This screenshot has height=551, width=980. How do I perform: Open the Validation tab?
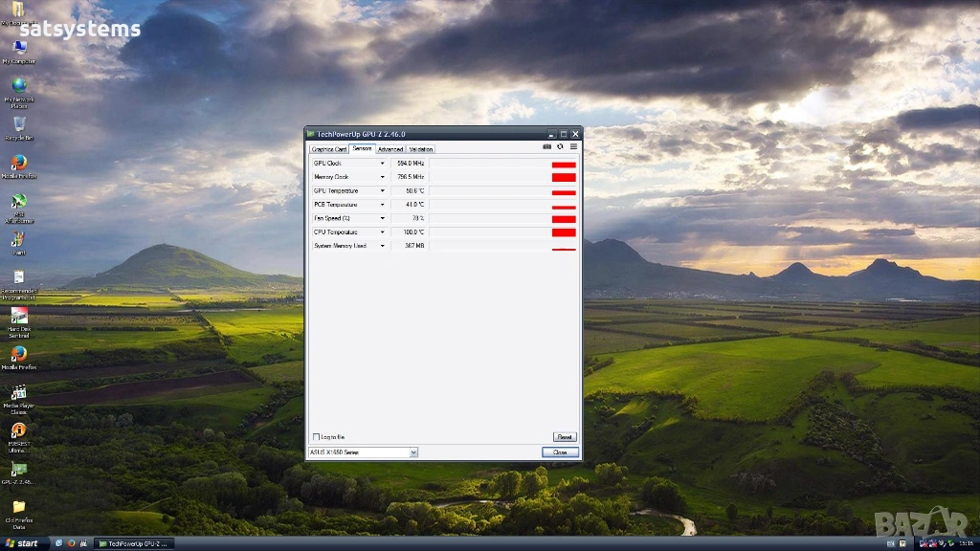(421, 149)
